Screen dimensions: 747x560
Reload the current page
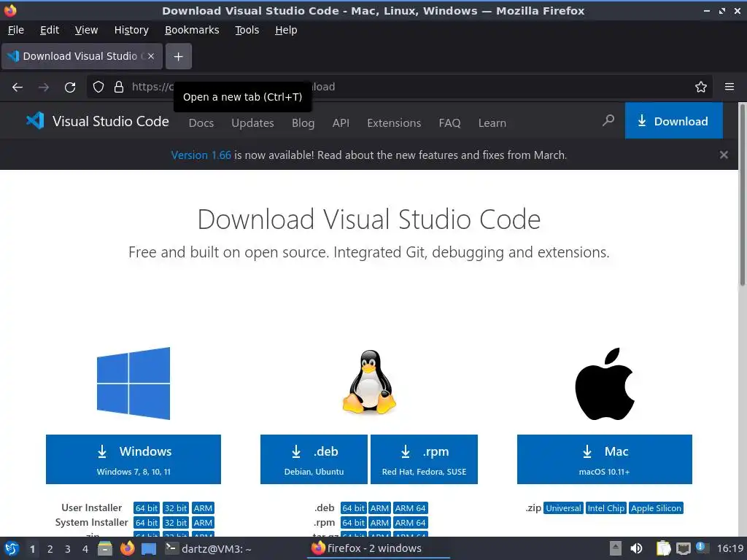click(70, 87)
